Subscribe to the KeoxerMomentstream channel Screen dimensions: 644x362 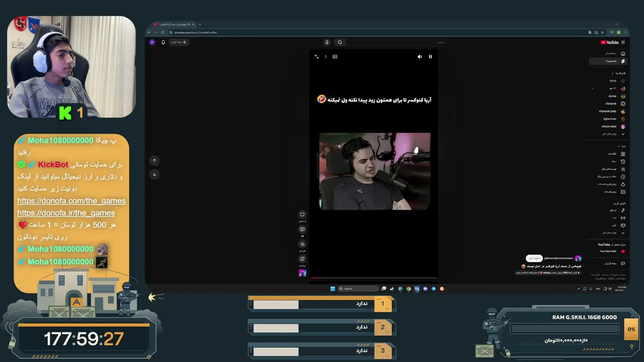point(534,258)
